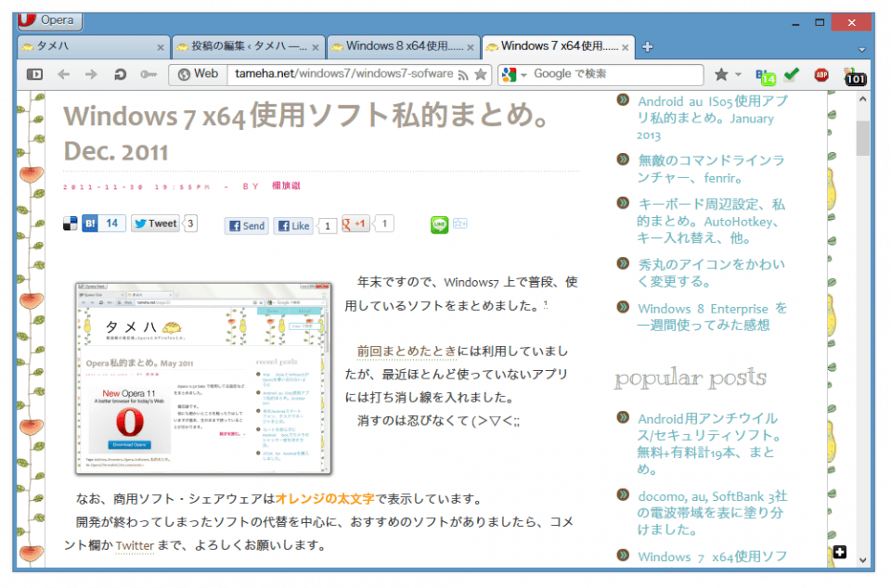Open the Adblock Plus extension icon
The width and height of the screenshot is (891, 588).
tap(821, 74)
